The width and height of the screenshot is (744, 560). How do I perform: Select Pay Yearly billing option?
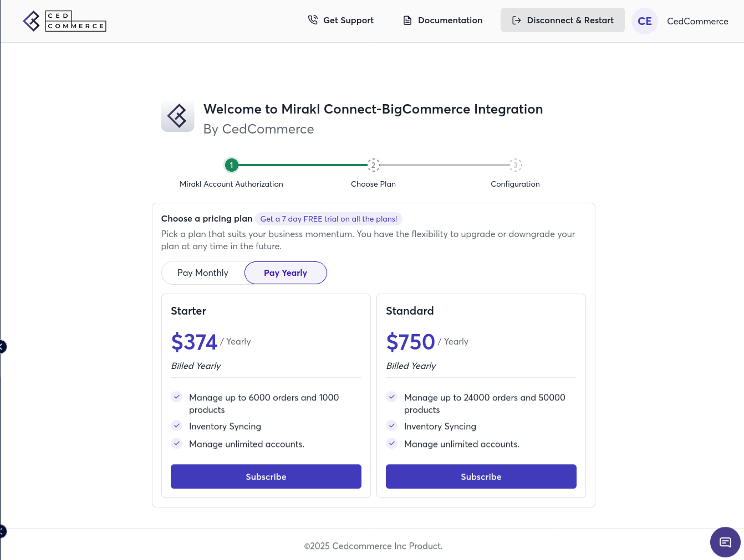tap(286, 273)
